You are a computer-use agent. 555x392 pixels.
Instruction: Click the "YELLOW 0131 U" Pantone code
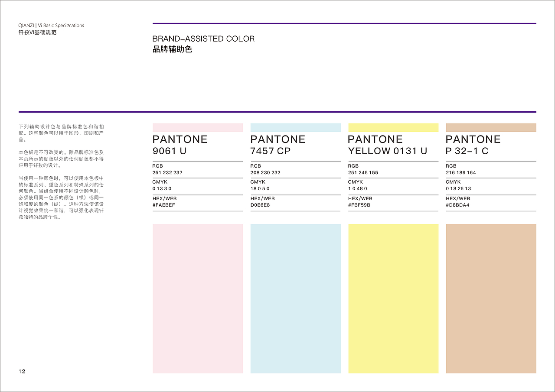point(388,151)
